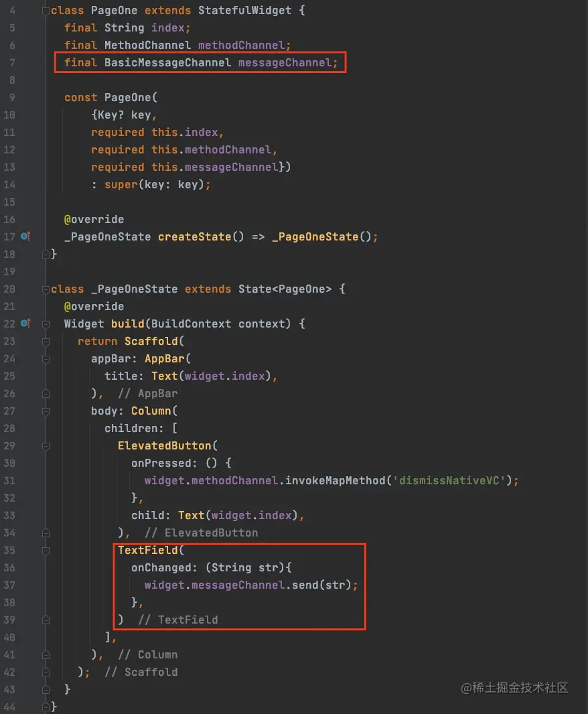The width and height of the screenshot is (588, 714).
Task: Fold the ElevatedButton block at line 29
Action: coord(46,446)
